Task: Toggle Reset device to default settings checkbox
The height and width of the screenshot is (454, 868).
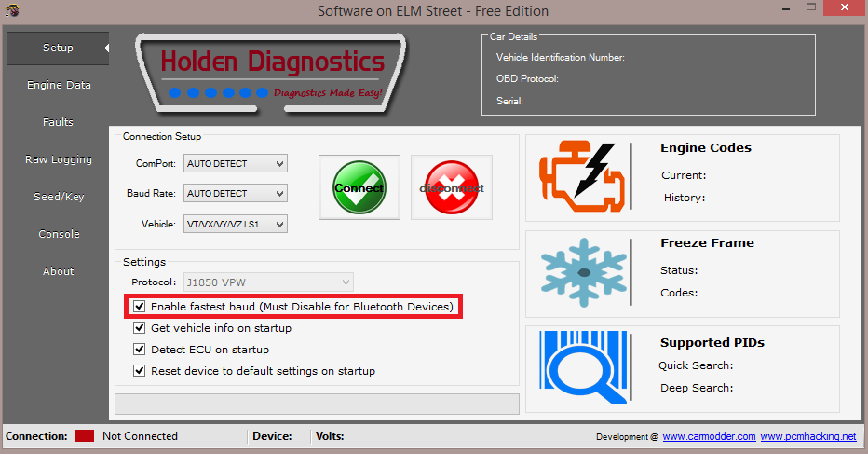Action: point(140,370)
